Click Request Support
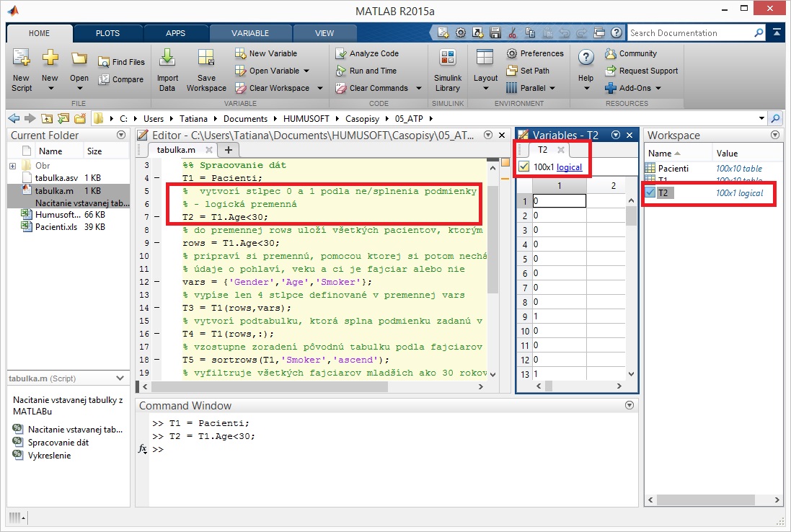Viewport: 791px width, 532px height. [x=642, y=71]
